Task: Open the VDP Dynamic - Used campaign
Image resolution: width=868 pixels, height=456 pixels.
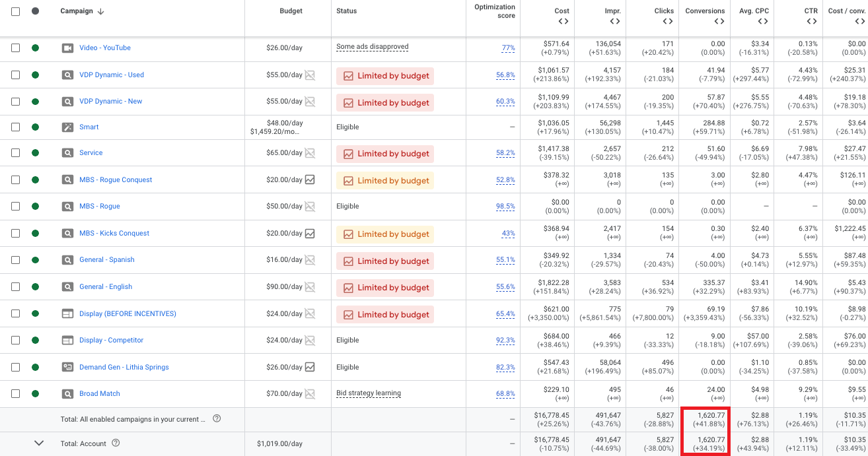Action: pyautogui.click(x=112, y=75)
